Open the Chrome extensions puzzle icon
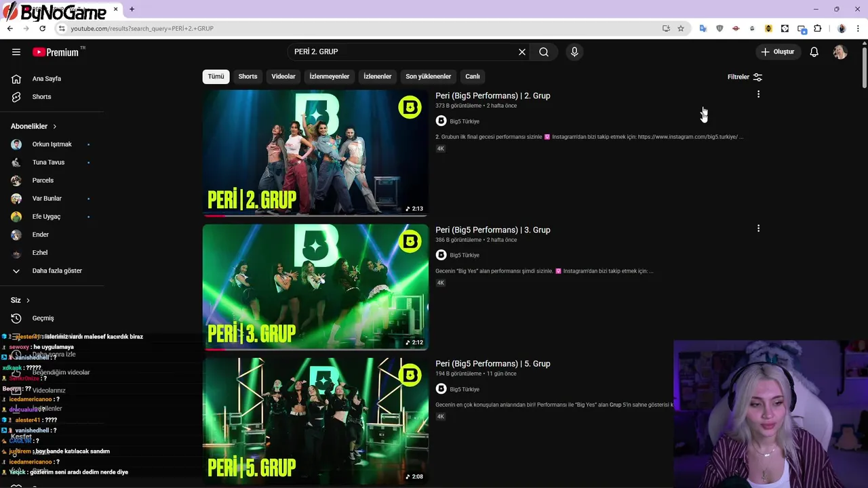 [x=818, y=28]
